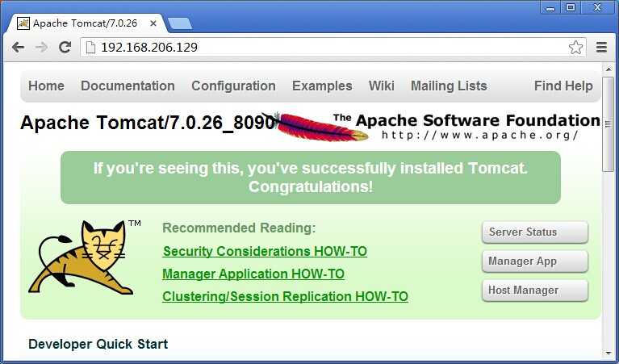Go back with the browser back arrow
Viewport: 619px width, 364px height.
pos(19,48)
